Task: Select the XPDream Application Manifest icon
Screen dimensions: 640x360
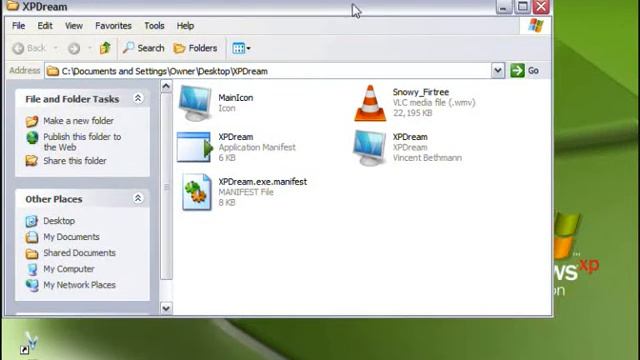Action: tap(195, 147)
